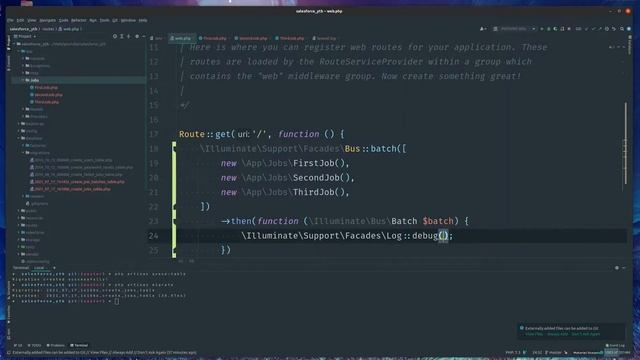Viewport: 640px width, 360px height.
Task: Open the Event Log in bottom bar
Action: [x=615, y=346]
